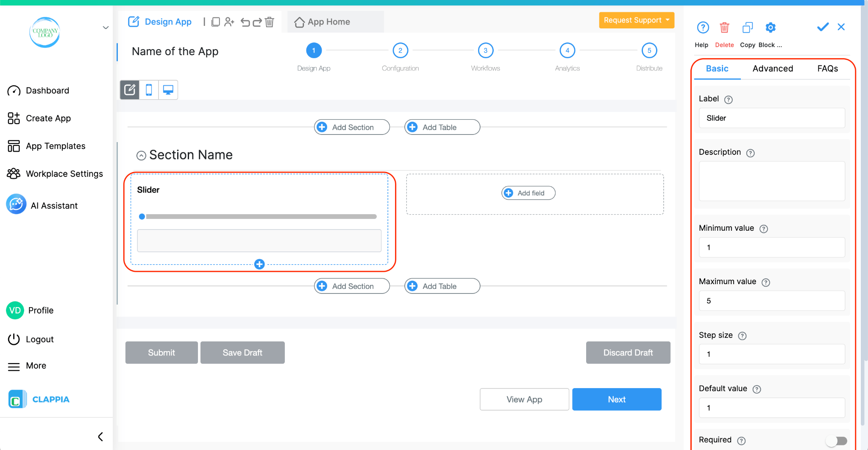The image size is (868, 450).
Task: Click the top Add Section button
Action: click(352, 127)
